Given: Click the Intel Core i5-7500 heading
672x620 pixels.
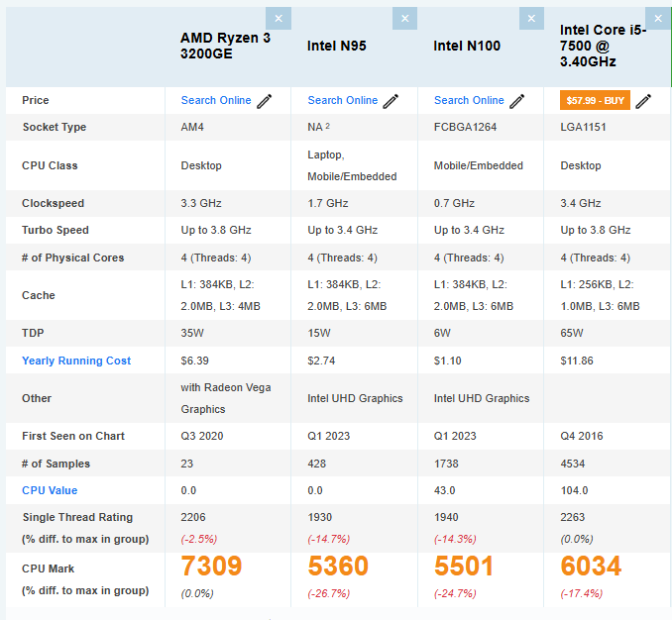Looking at the screenshot, I should pos(601,46).
